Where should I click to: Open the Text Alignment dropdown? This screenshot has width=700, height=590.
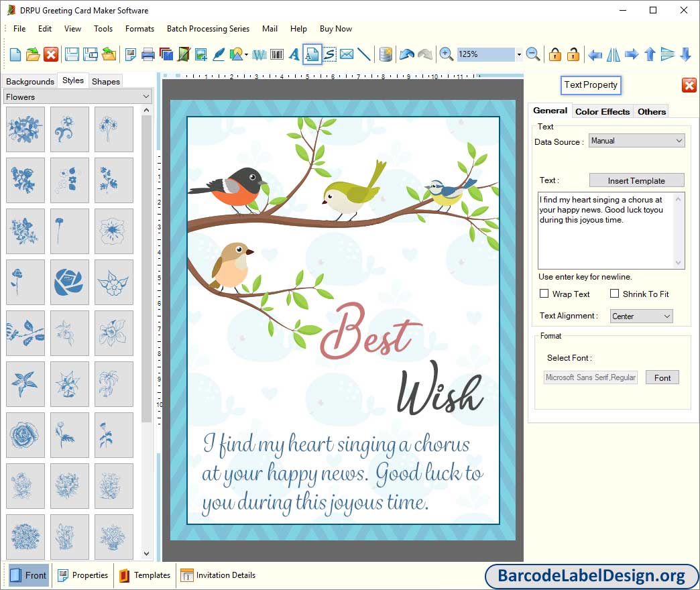click(x=641, y=316)
